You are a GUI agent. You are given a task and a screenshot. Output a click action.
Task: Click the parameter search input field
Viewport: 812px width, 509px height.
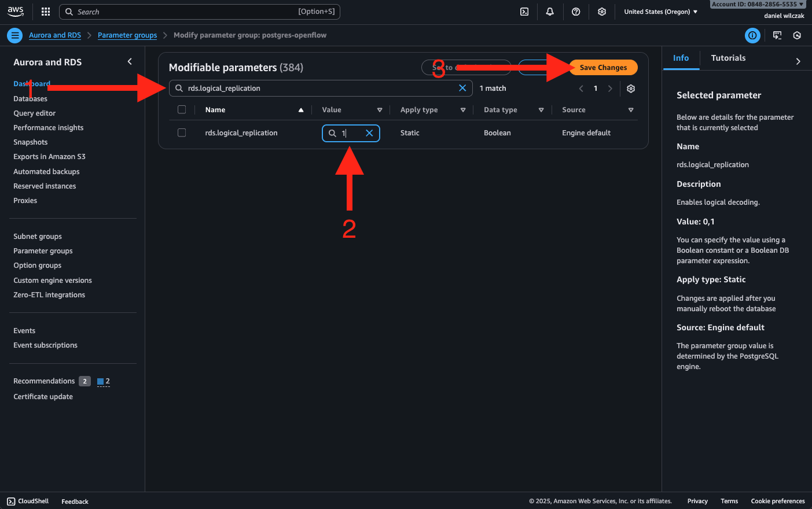318,88
